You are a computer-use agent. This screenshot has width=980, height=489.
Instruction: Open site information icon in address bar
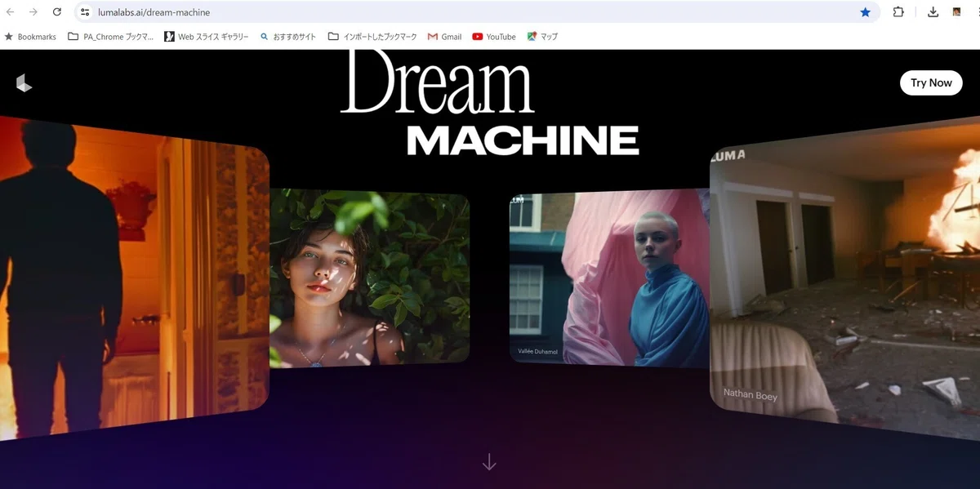(x=85, y=12)
